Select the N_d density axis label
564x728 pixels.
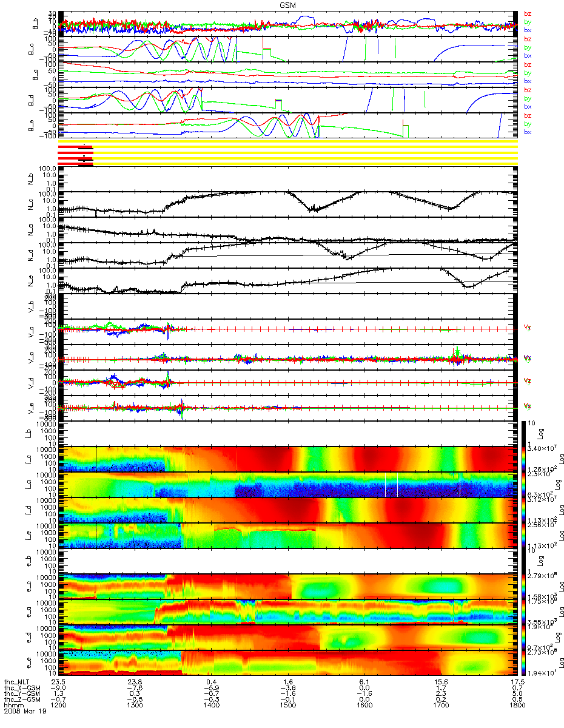coord(31,255)
